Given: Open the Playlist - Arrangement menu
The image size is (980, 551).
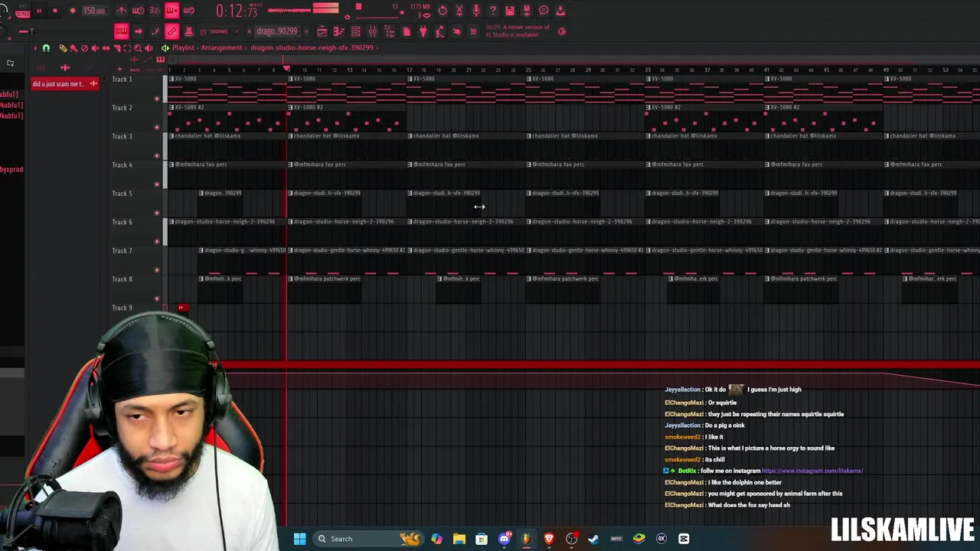Looking at the screenshot, I should [x=207, y=47].
